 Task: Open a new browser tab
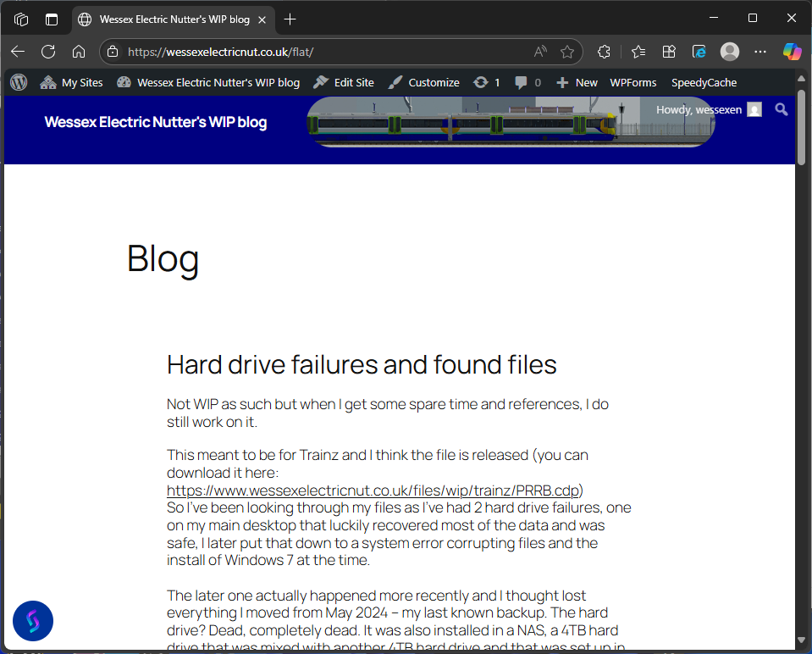click(x=290, y=19)
